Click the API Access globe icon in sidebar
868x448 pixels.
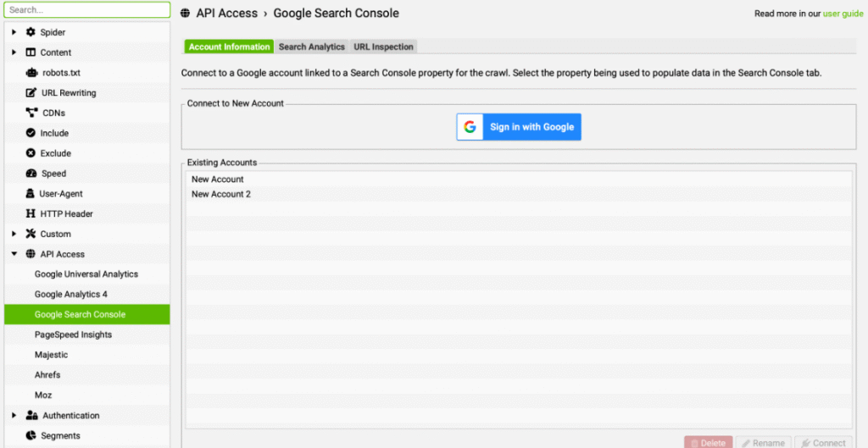[x=31, y=254]
